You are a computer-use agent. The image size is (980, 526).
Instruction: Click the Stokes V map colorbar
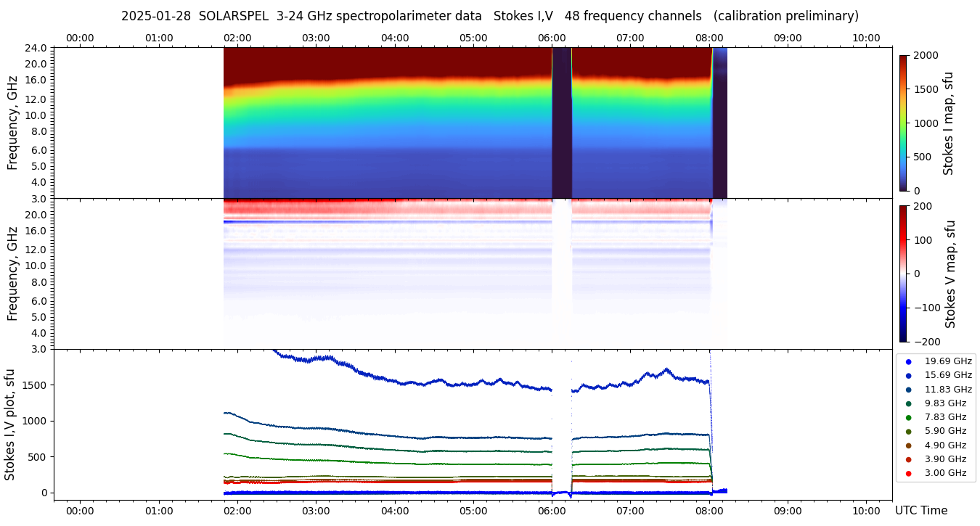click(x=903, y=274)
